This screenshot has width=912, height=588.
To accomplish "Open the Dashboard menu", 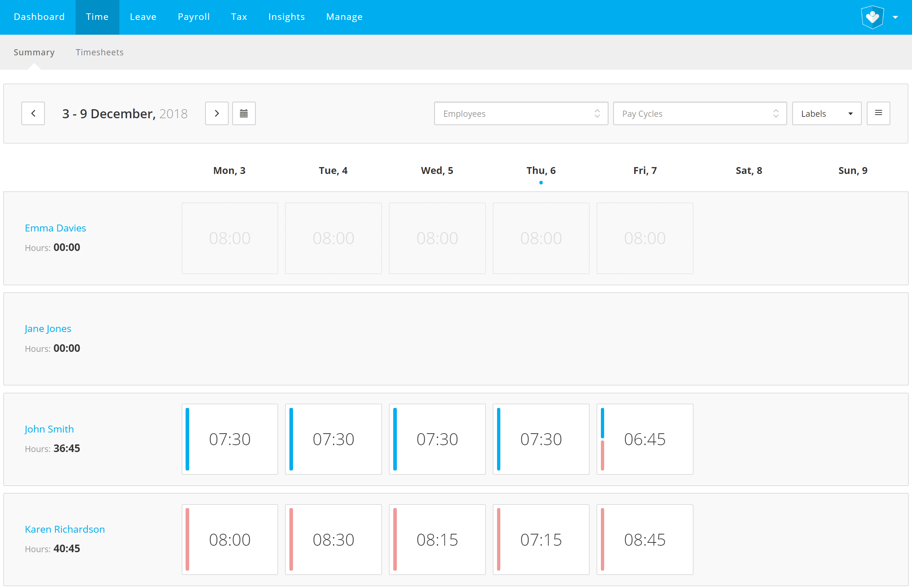I will (39, 17).
